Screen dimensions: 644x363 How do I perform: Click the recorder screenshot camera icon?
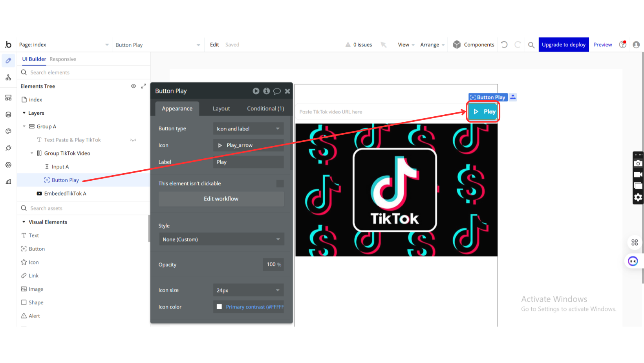coord(638,163)
